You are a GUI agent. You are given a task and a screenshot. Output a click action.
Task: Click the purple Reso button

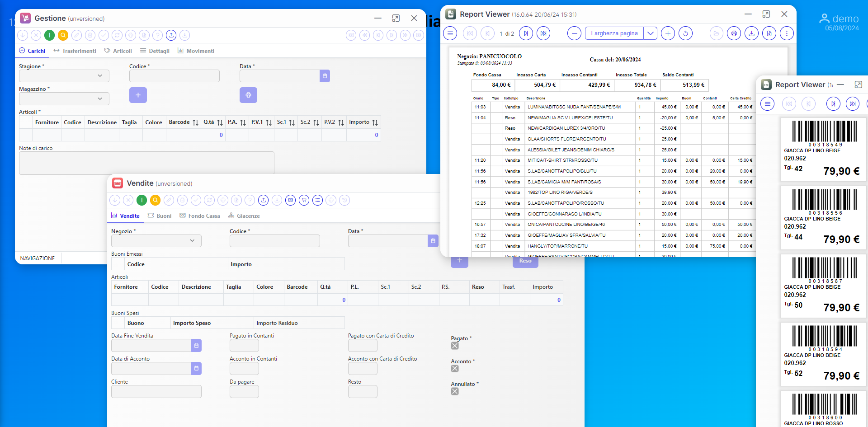coord(525,261)
